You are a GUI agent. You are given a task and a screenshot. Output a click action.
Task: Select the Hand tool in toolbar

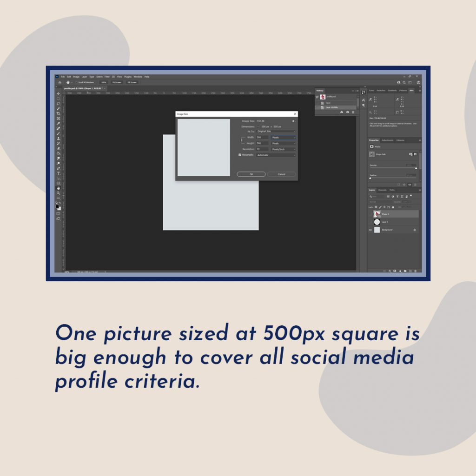58,188
